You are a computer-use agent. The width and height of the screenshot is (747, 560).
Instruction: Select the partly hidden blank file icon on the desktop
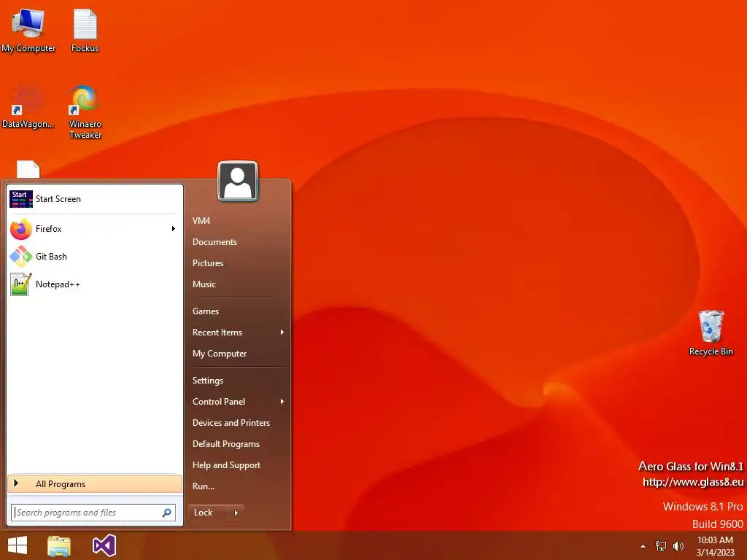[x=28, y=169]
